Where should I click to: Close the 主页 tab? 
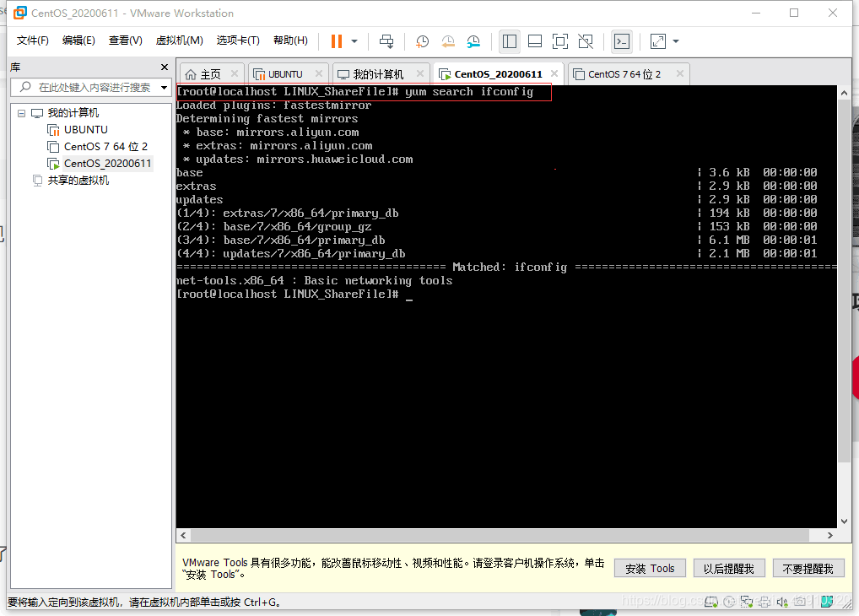coord(235,73)
